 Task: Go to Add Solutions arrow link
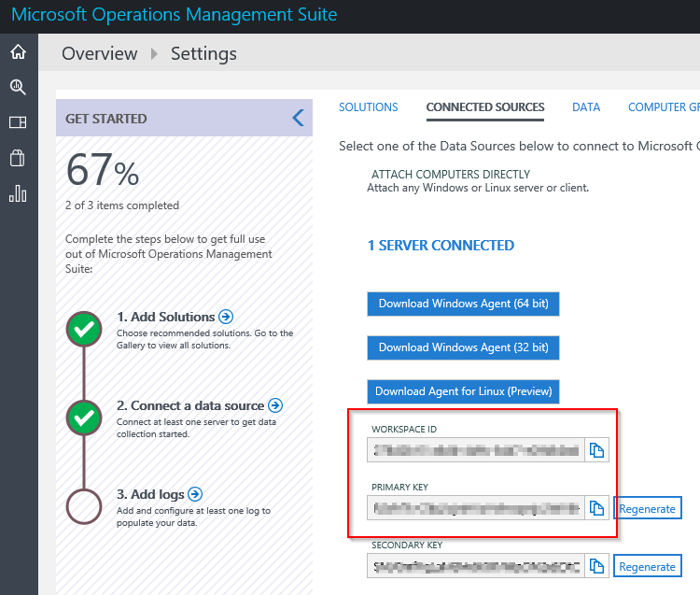(225, 317)
